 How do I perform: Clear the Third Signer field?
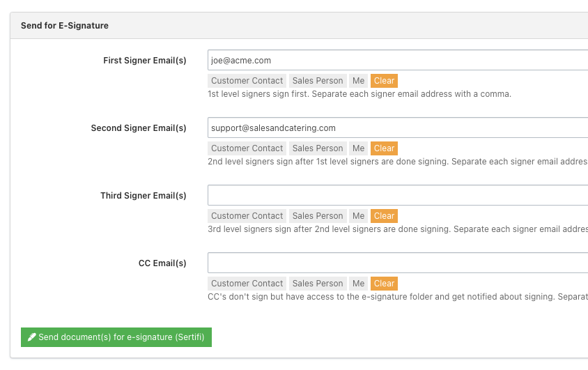[x=384, y=216]
